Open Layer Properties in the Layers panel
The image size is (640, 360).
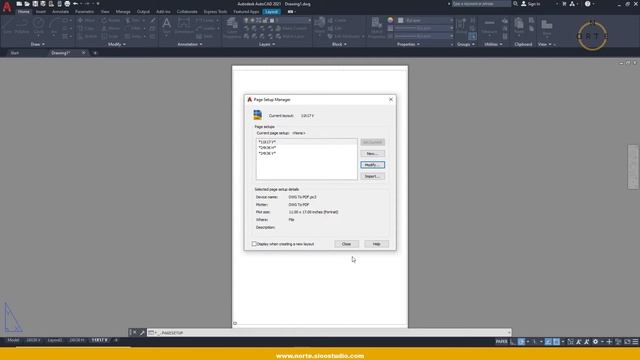click(x=232, y=27)
